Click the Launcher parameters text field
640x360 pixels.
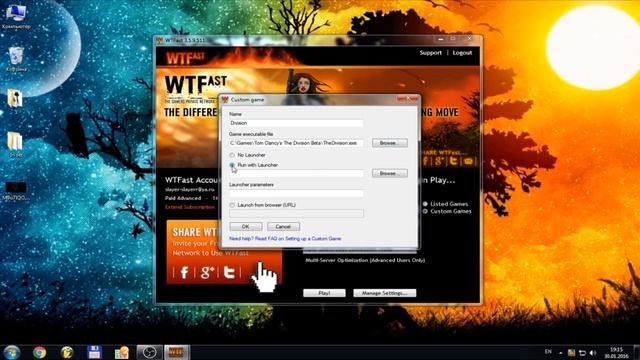click(x=296, y=193)
